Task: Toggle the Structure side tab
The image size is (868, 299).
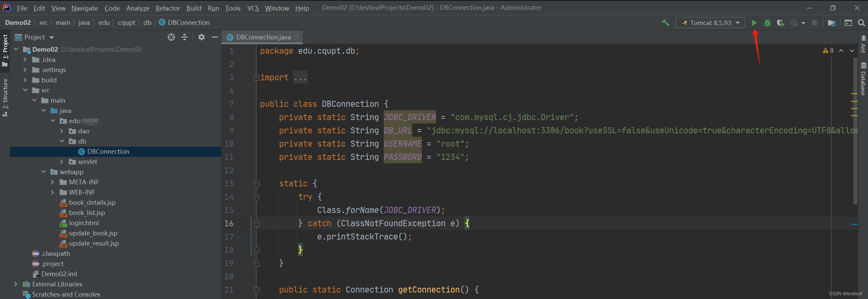Action: [x=5, y=97]
